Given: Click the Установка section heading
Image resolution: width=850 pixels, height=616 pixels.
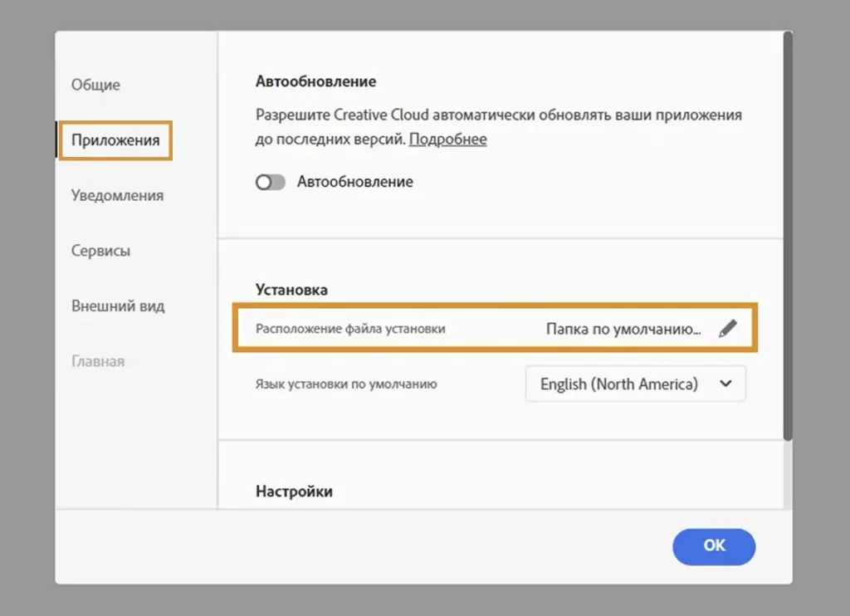Looking at the screenshot, I should (x=291, y=290).
